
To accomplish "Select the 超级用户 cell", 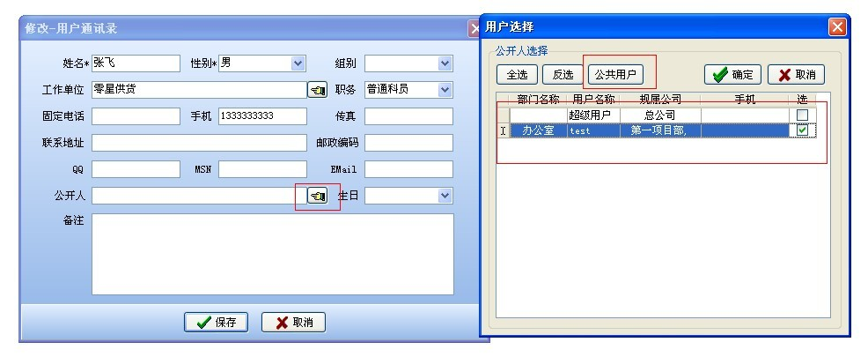I will coord(593,115).
